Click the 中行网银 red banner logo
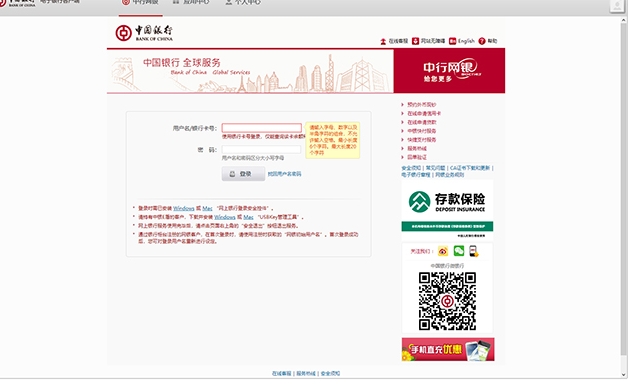628x385 pixels. click(x=449, y=71)
